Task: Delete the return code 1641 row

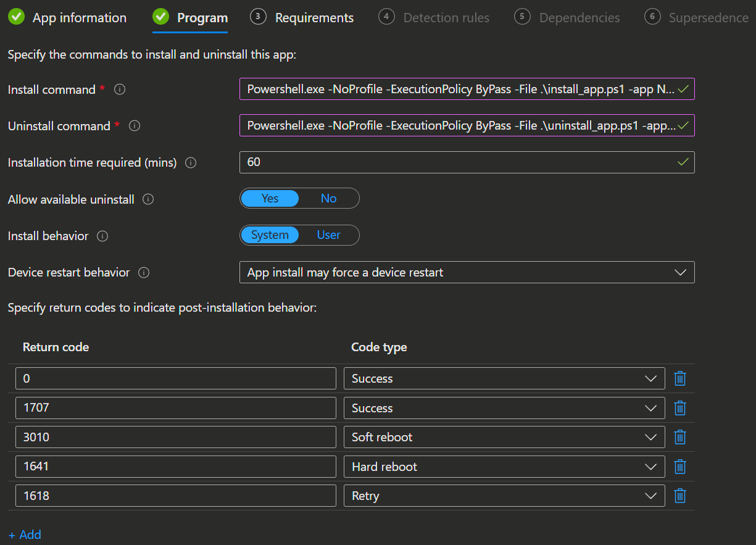Action: (x=680, y=467)
